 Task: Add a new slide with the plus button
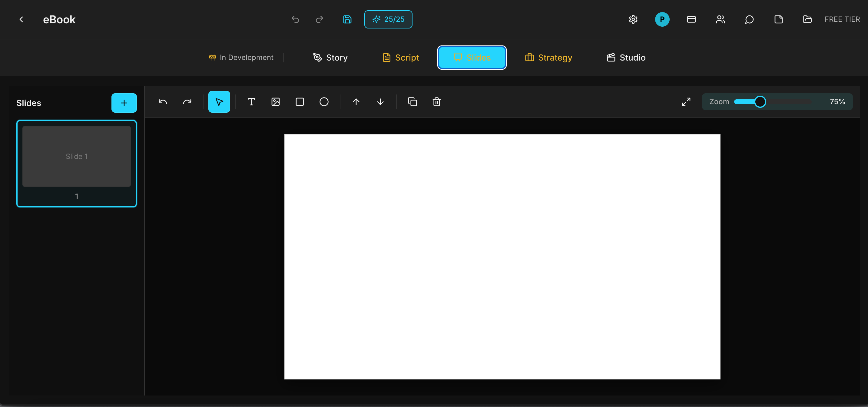pos(124,103)
